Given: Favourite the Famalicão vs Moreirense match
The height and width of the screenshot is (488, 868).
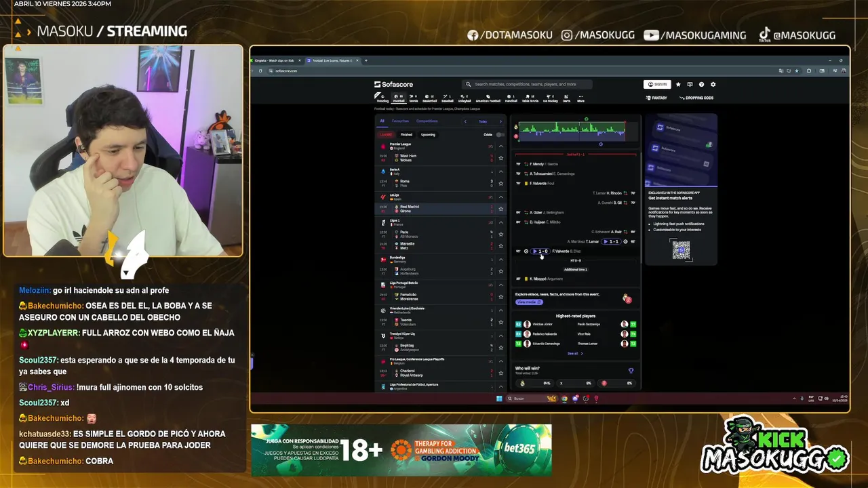Looking at the screenshot, I should pos(501,297).
